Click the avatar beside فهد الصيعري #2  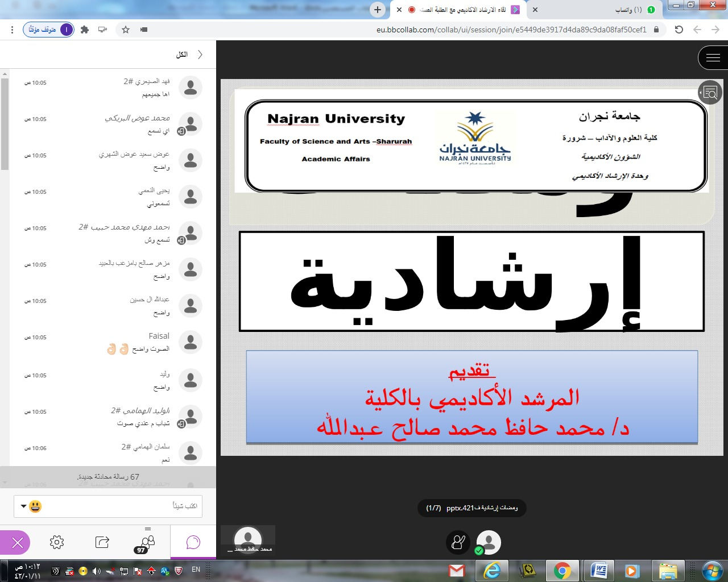(191, 88)
